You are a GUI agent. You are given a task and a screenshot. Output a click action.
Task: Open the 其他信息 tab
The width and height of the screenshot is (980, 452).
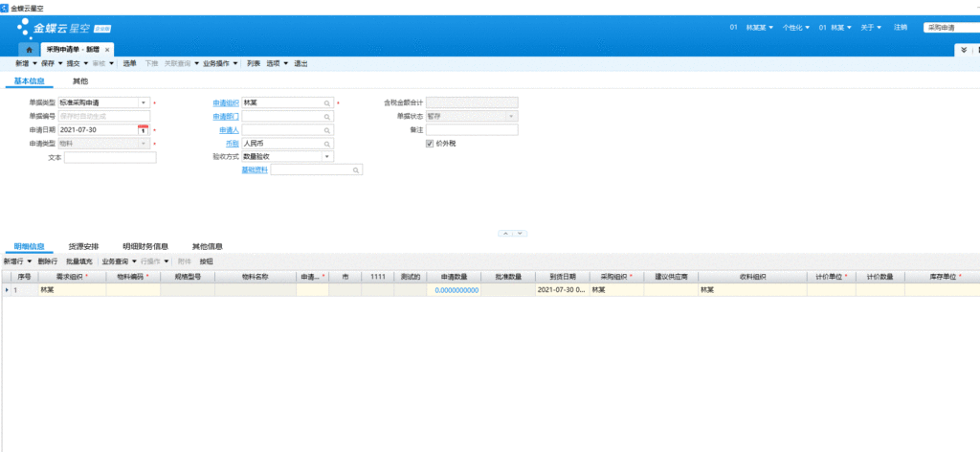[208, 246]
